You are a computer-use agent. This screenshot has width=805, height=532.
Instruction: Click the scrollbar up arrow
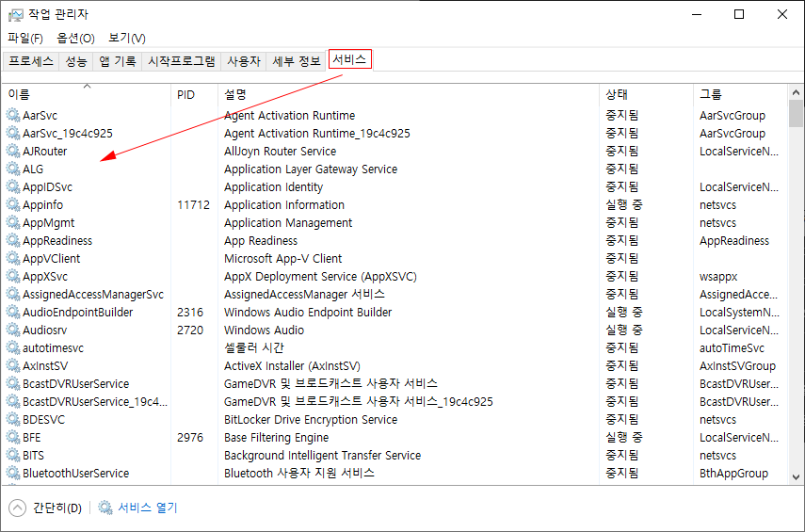(x=796, y=93)
